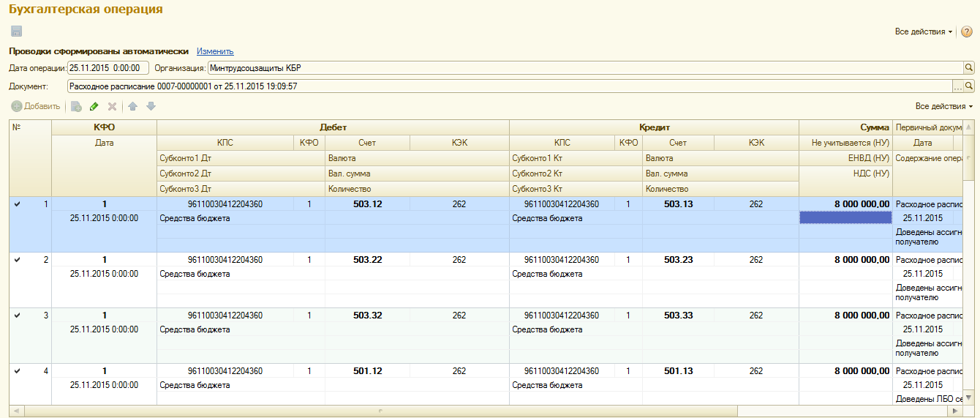Screen dimensions: 980x418
Task: Move row down with arrow icon
Action: pos(151,106)
